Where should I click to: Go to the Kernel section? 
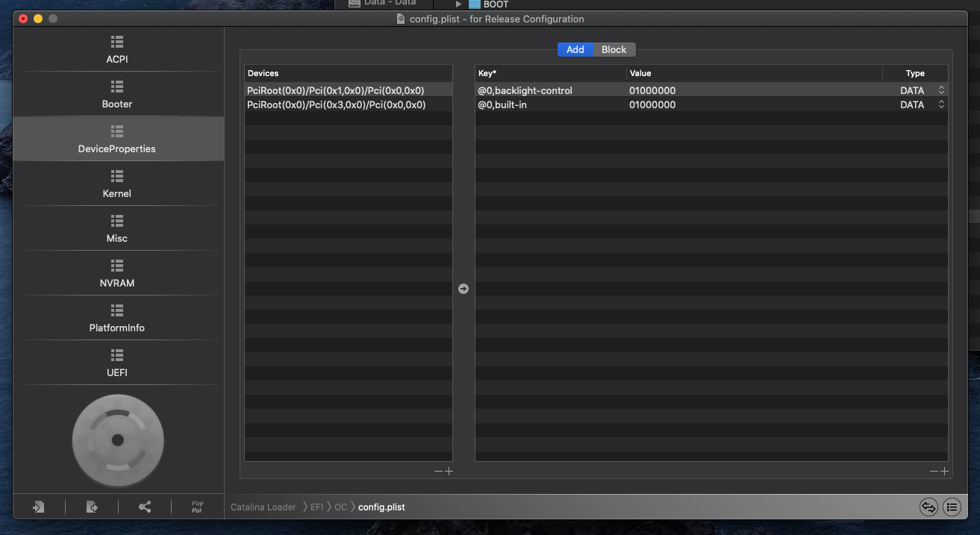tap(118, 184)
